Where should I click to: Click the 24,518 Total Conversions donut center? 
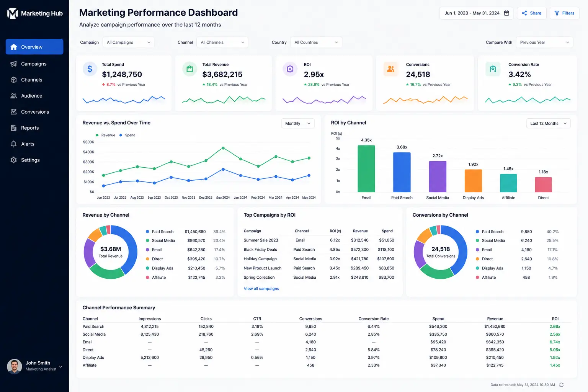[441, 252]
